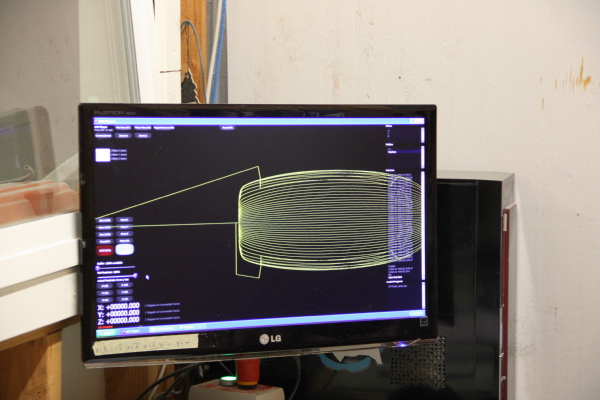The image size is (600, 400).
Task: Click the white square offset preview
Action: (x=103, y=155)
